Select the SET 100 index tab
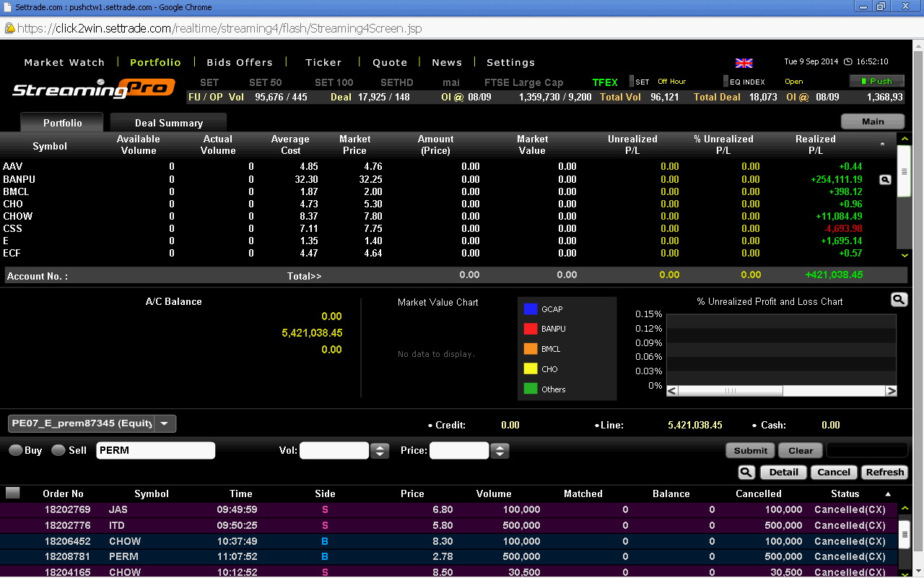The image size is (924, 578). click(334, 82)
